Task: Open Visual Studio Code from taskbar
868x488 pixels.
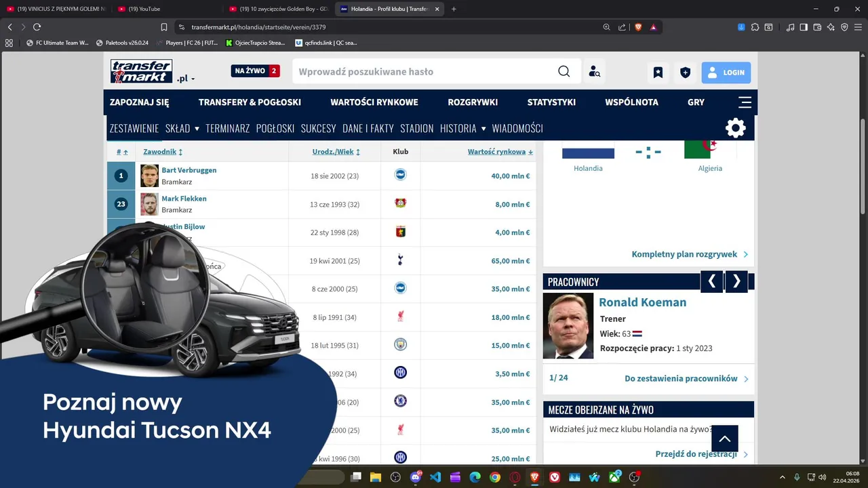Action: 435,477
